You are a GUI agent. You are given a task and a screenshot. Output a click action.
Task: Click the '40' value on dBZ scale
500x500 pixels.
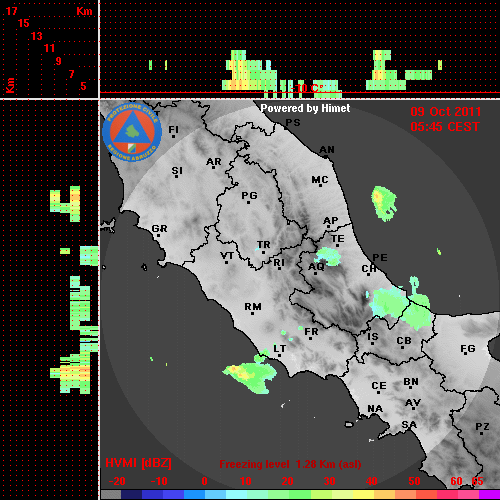click(371, 481)
